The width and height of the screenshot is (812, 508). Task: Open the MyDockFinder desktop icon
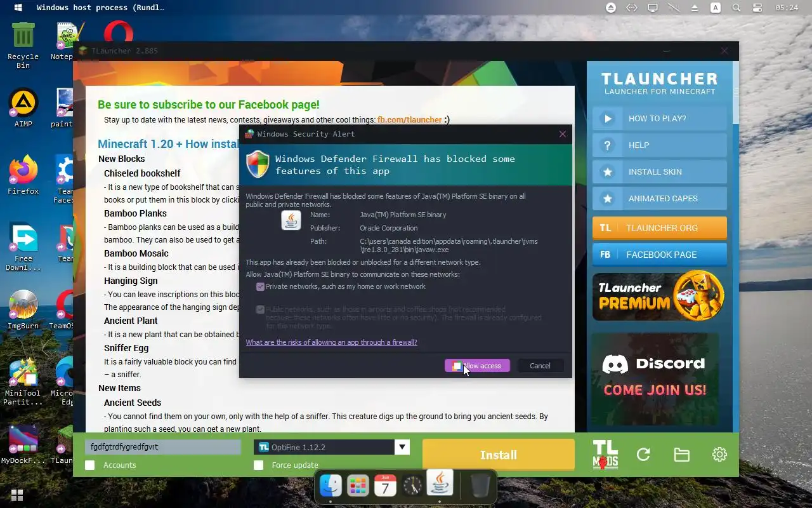(x=23, y=445)
